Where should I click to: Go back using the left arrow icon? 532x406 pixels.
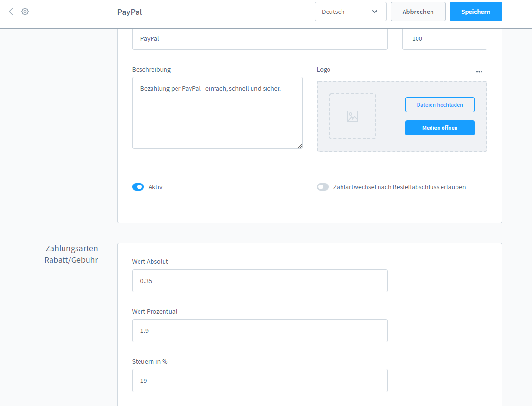point(11,12)
